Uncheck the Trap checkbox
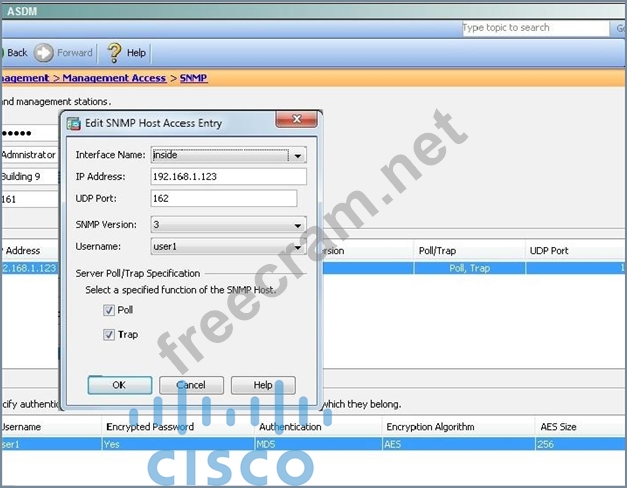 point(109,335)
